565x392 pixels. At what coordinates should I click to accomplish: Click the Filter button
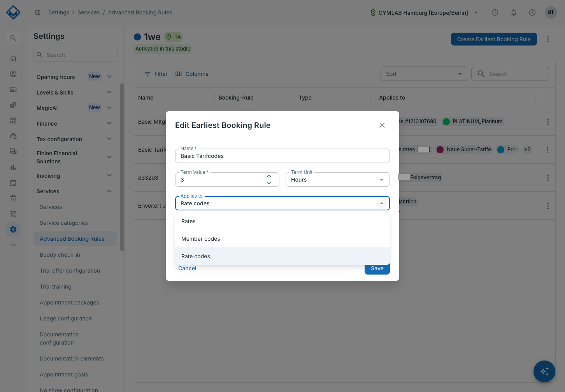coord(156,74)
